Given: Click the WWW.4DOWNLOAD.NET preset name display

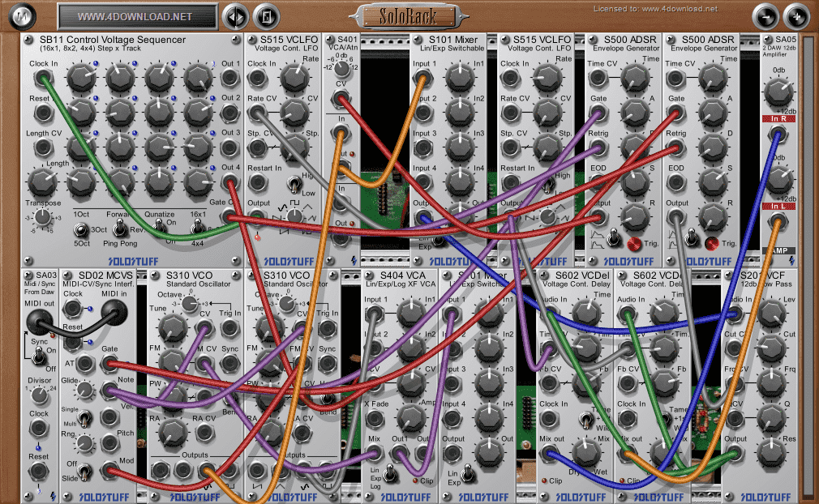Looking at the screenshot, I should pyautogui.click(x=137, y=17).
